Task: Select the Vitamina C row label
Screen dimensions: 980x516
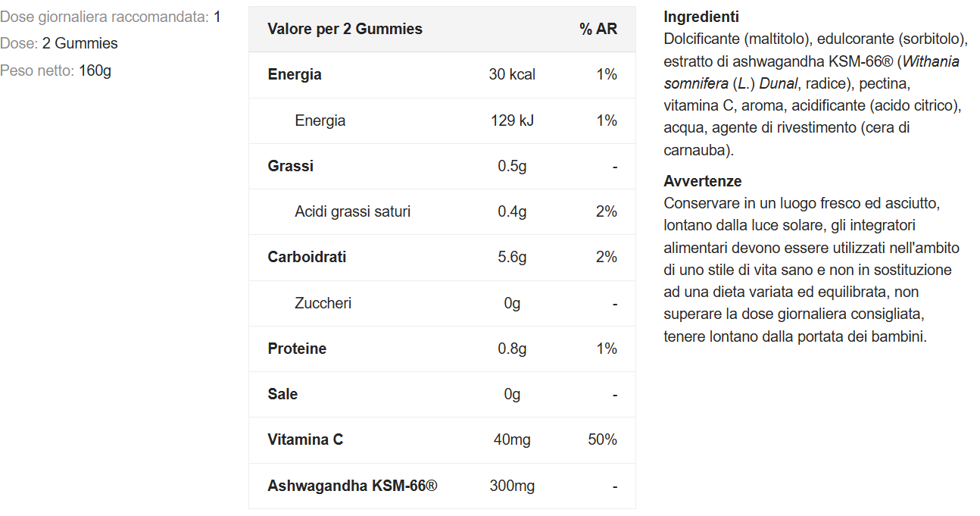Action: (305, 439)
